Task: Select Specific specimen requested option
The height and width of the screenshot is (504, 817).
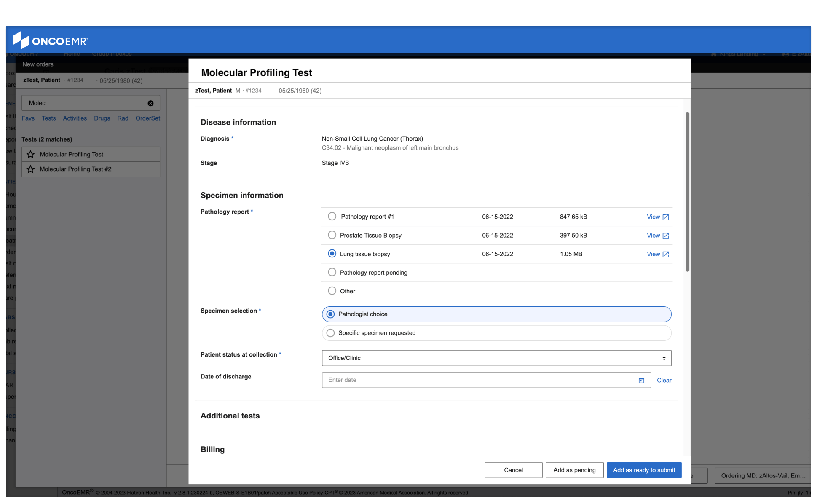Action: tap(330, 332)
